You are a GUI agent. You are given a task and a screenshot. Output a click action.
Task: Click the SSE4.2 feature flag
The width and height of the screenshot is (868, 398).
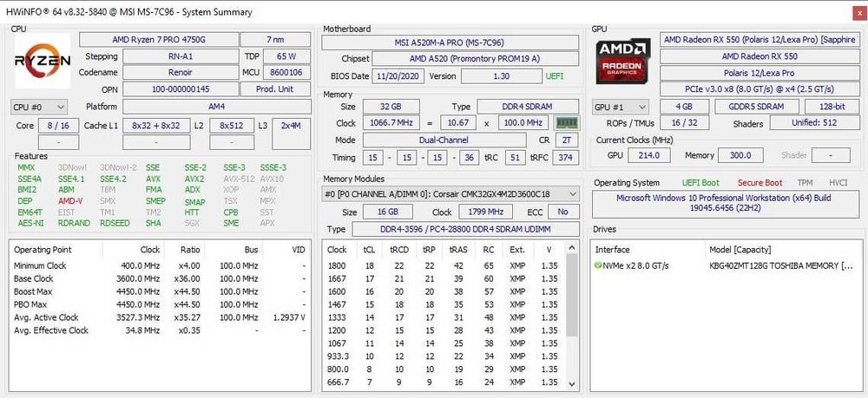tap(113, 179)
